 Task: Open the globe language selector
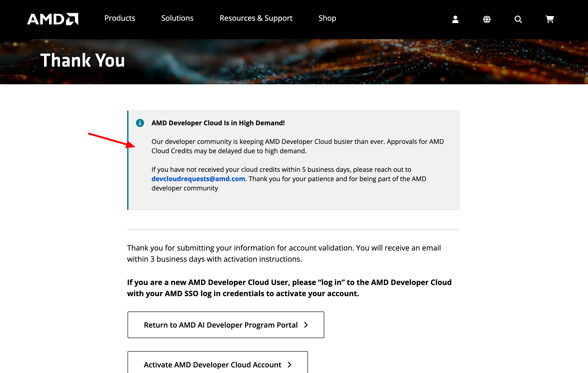[487, 19]
